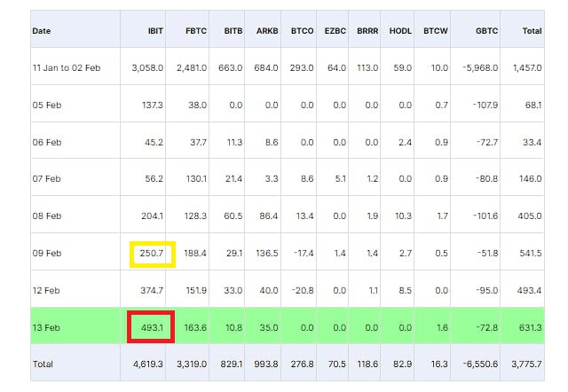Click the BTCO column header

pyautogui.click(x=302, y=31)
